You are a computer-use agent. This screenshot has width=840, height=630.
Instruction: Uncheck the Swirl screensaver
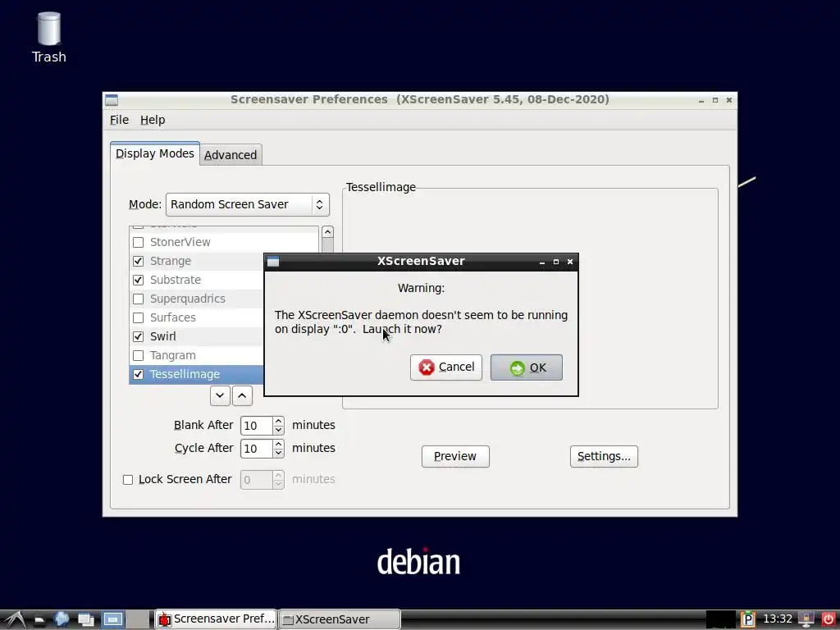(x=138, y=336)
